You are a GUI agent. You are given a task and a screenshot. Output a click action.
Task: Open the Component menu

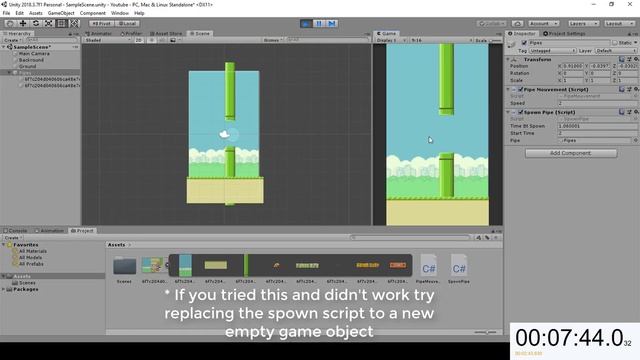[x=93, y=13]
